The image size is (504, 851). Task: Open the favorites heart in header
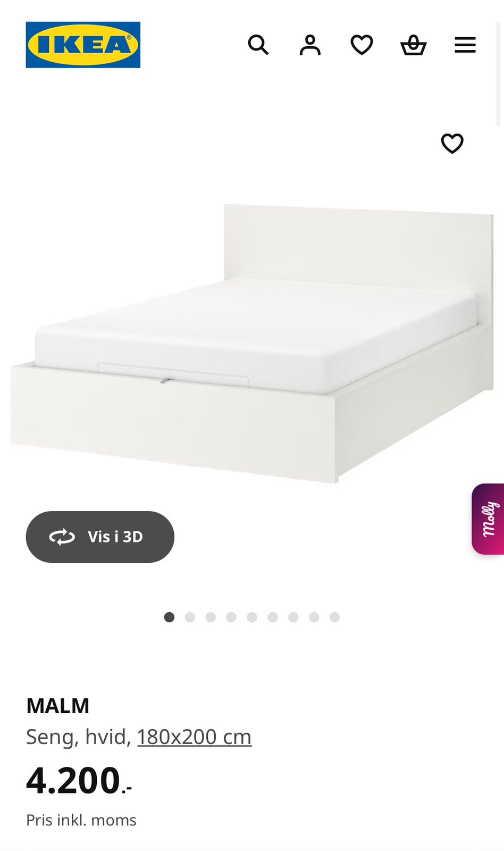click(362, 45)
